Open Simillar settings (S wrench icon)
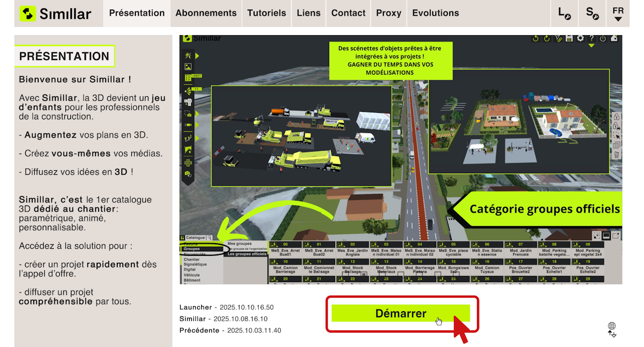 (x=592, y=13)
